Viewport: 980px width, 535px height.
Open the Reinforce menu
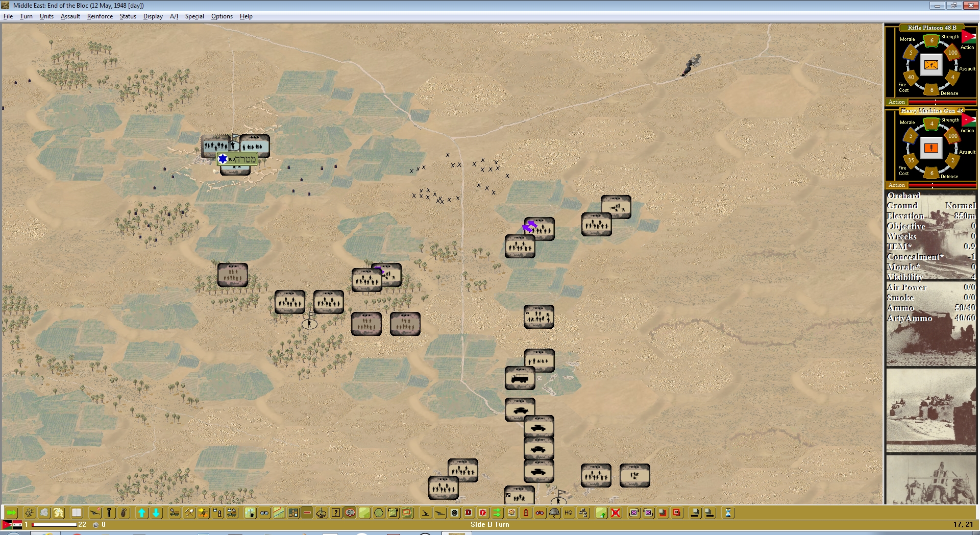point(100,16)
